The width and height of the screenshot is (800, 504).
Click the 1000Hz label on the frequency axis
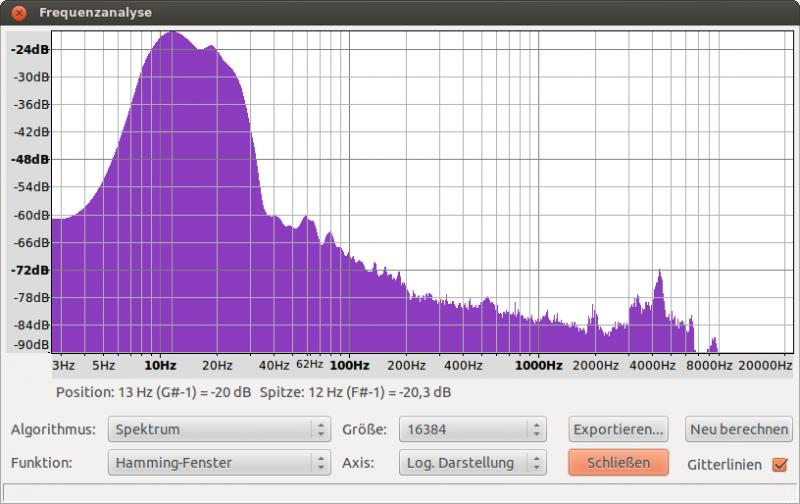540,365
